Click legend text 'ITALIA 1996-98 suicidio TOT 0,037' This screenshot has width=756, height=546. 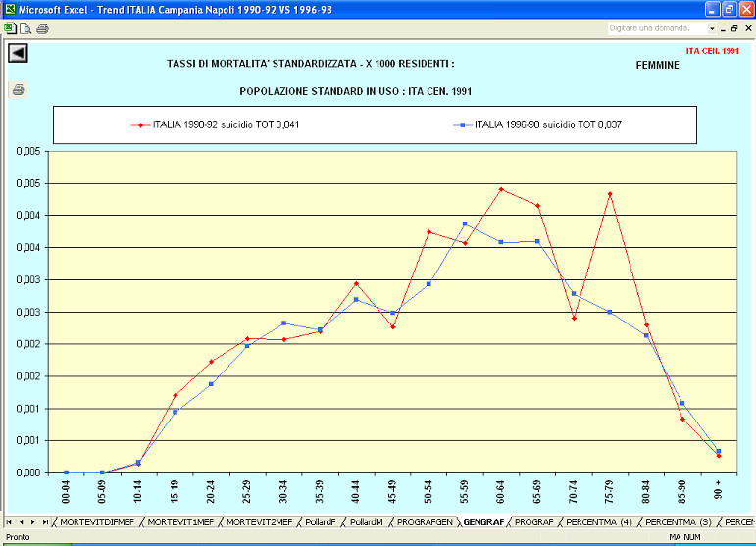[x=548, y=124]
